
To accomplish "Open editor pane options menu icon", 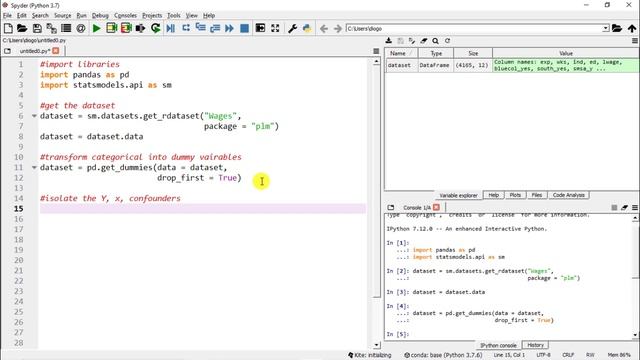I will [x=376, y=51].
